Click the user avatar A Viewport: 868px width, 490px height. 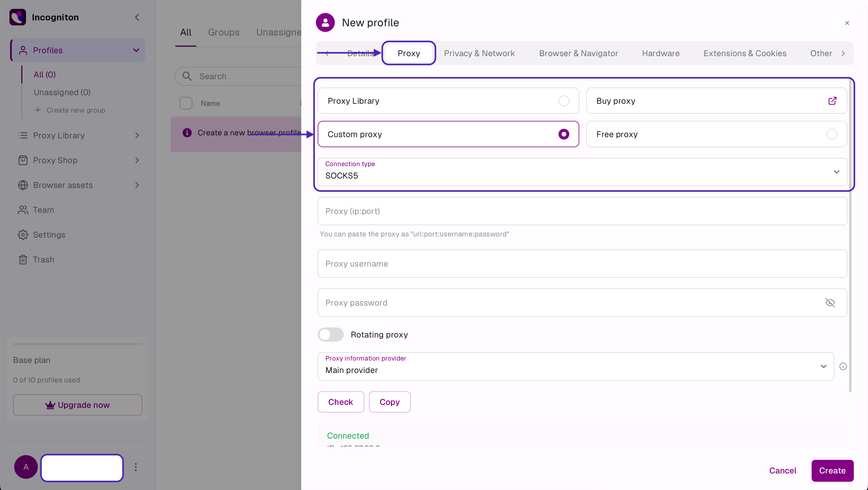26,467
